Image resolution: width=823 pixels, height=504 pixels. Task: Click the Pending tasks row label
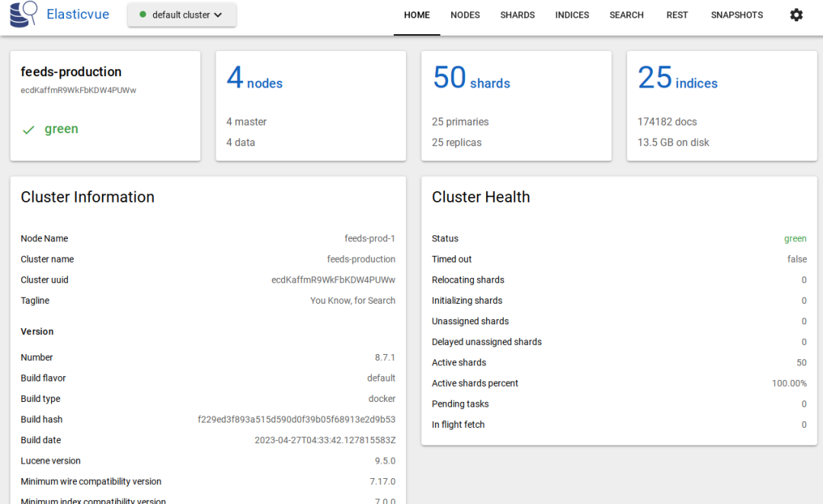(460, 404)
